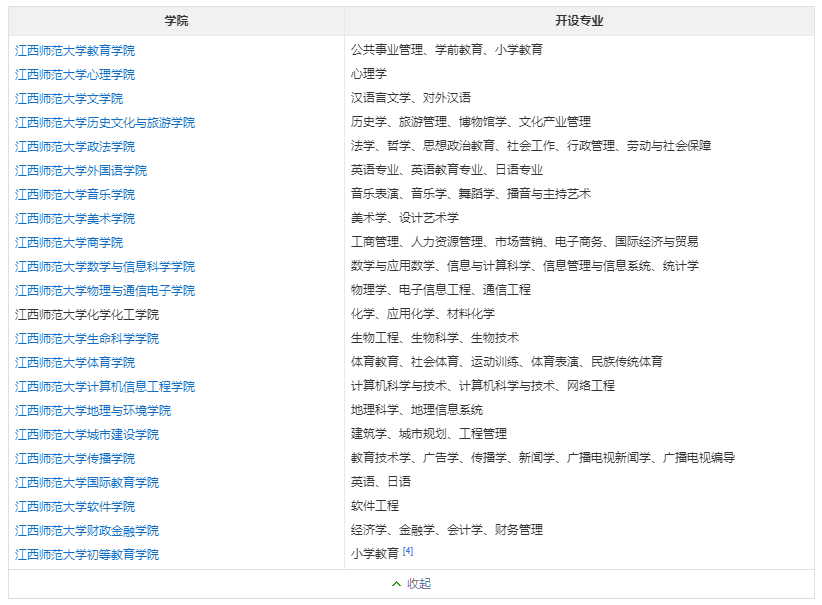This screenshot has width=822, height=605.
Task: Select 物理学、电子信息工程、通信工程 cell
Action: tap(441, 290)
